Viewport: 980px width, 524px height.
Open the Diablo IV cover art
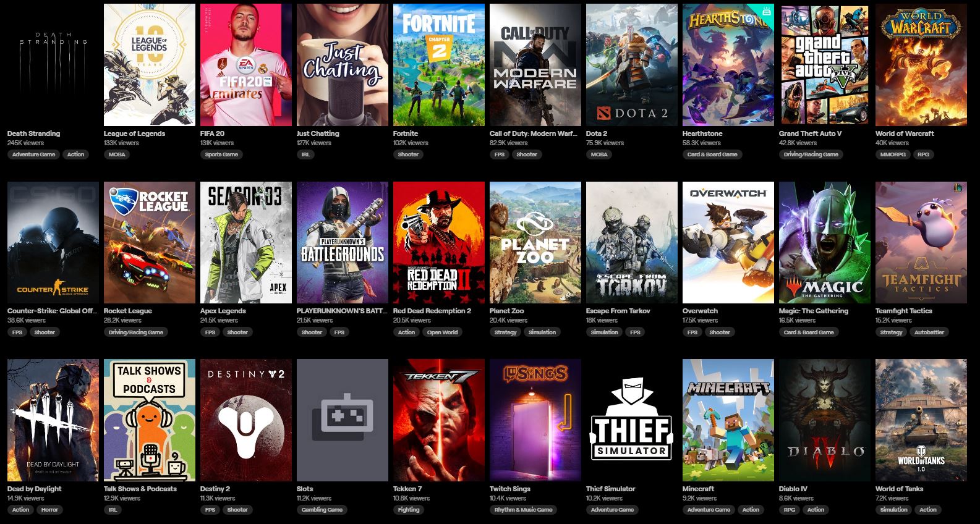click(x=825, y=420)
